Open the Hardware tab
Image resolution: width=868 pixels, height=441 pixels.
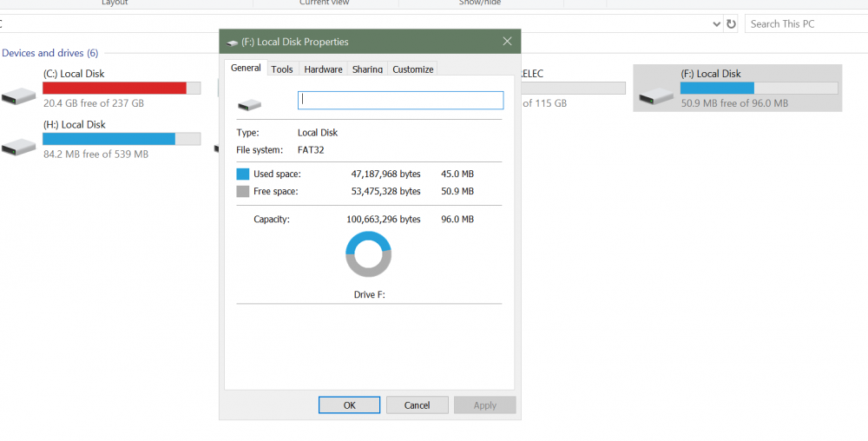(x=323, y=69)
